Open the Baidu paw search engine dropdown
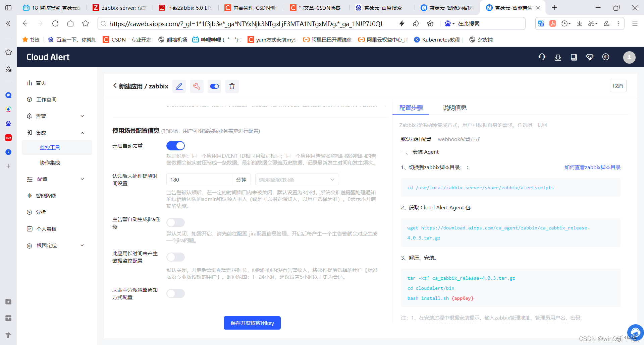The width and height of the screenshot is (644, 345). (449, 23)
